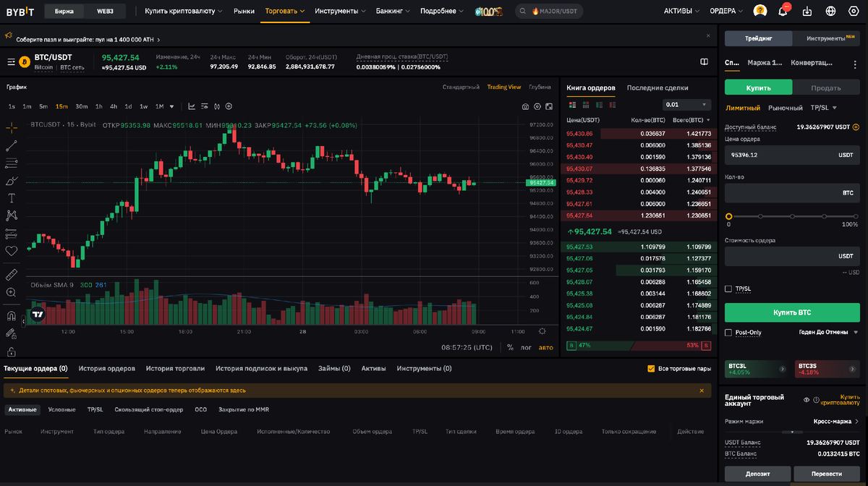Open more timeframes dropdown arrow
Screen dimensions: 868x486
pos(172,106)
